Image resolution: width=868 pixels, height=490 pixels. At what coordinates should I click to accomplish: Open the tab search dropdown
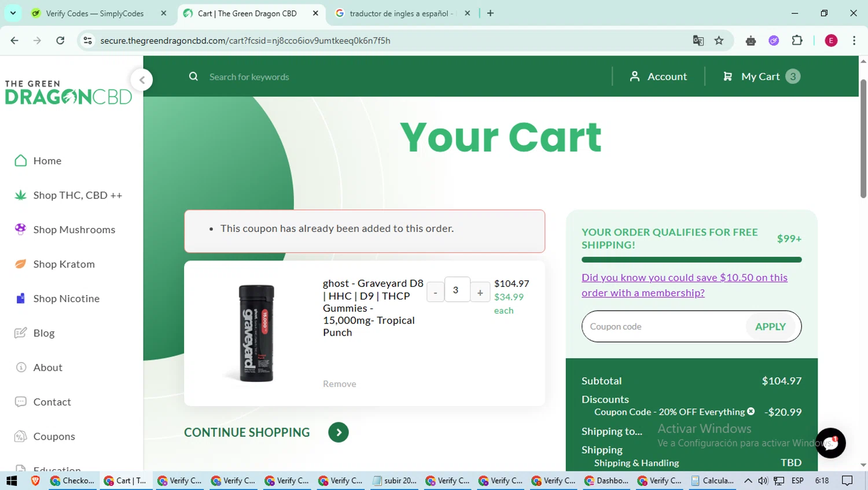[13, 13]
